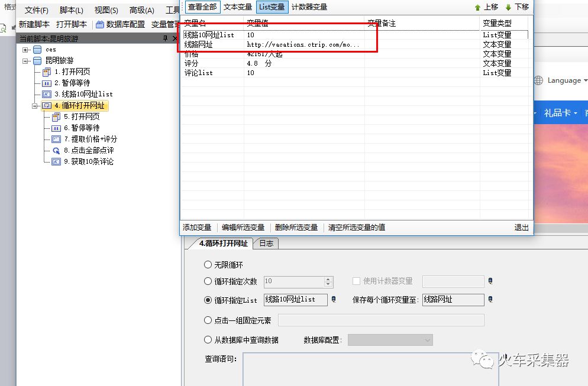Click 清空所选变量的值 button
Screen dimensions: 588x386
pos(356,228)
